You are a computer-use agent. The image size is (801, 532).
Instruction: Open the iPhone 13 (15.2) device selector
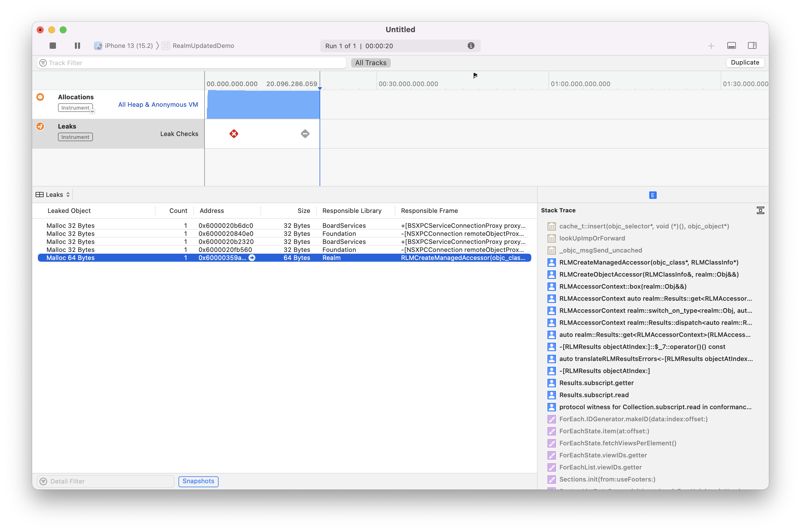click(123, 46)
